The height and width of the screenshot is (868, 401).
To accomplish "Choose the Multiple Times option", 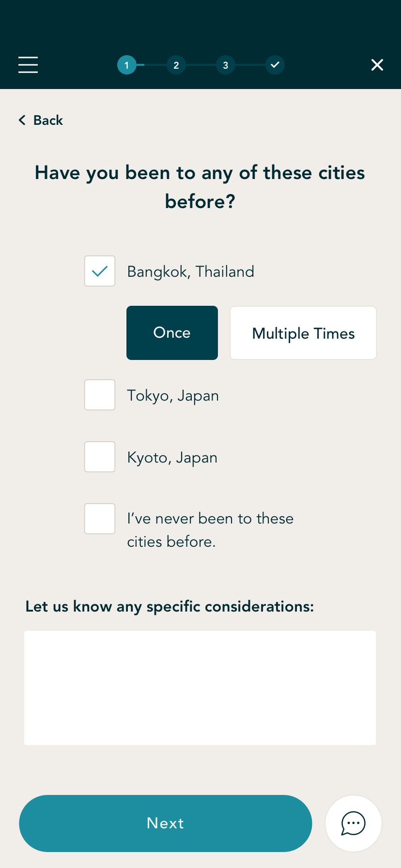I will [303, 333].
